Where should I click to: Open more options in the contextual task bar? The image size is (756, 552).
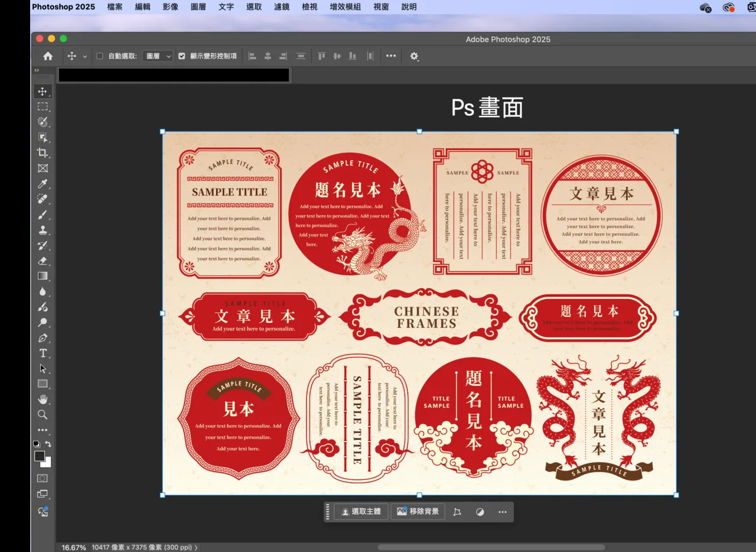(503, 512)
